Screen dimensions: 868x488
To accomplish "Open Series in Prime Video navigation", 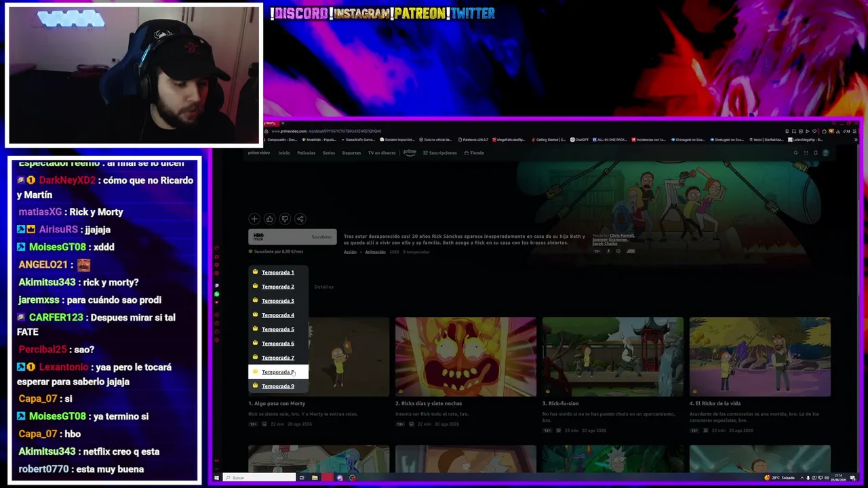I will [x=329, y=153].
